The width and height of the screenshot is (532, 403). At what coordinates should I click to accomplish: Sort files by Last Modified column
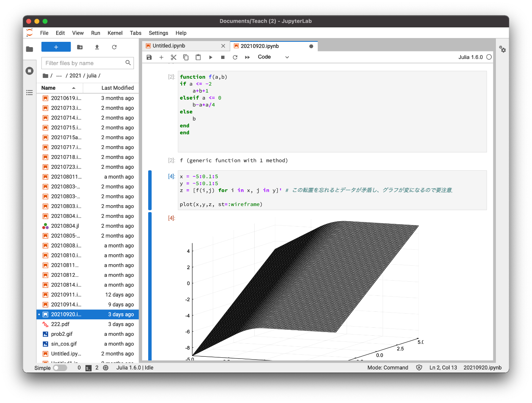pyautogui.click(x=111, y=88)
